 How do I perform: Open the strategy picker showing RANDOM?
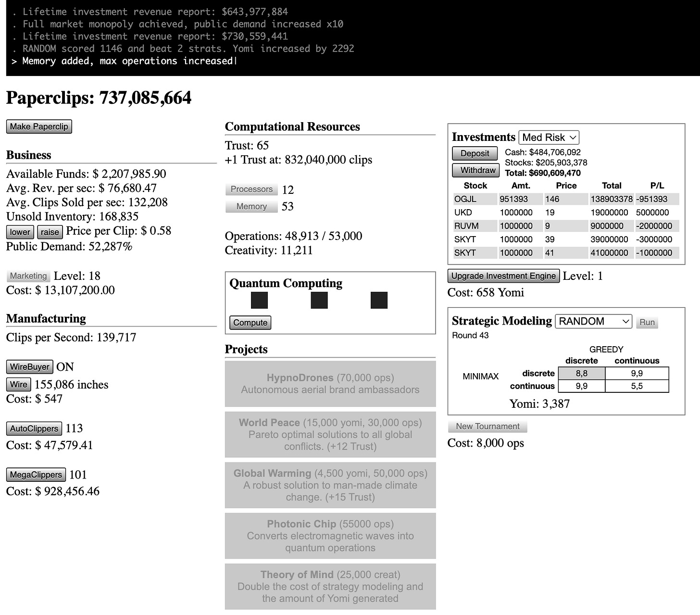coord(593,321)
